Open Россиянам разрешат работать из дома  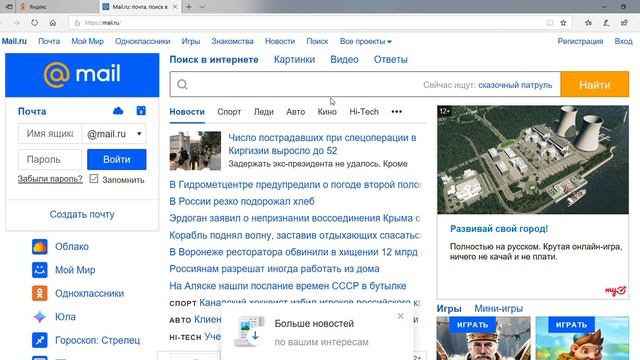point(274,269)
